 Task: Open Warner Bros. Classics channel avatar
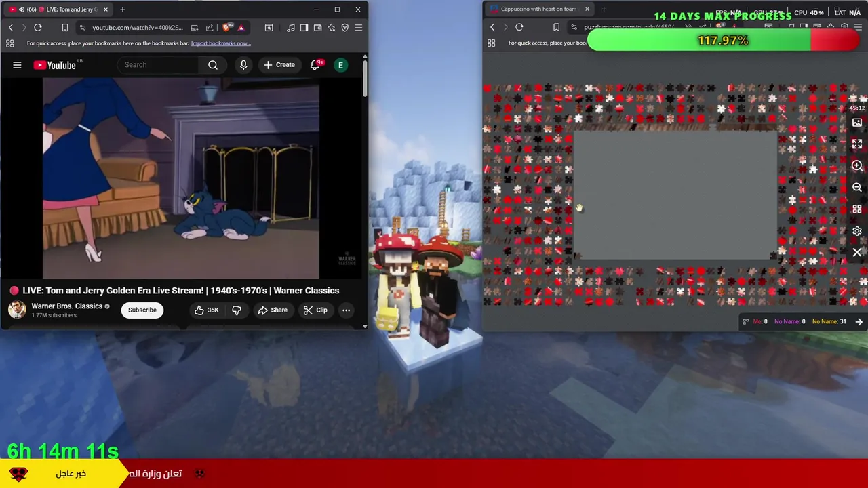point(17,310)
